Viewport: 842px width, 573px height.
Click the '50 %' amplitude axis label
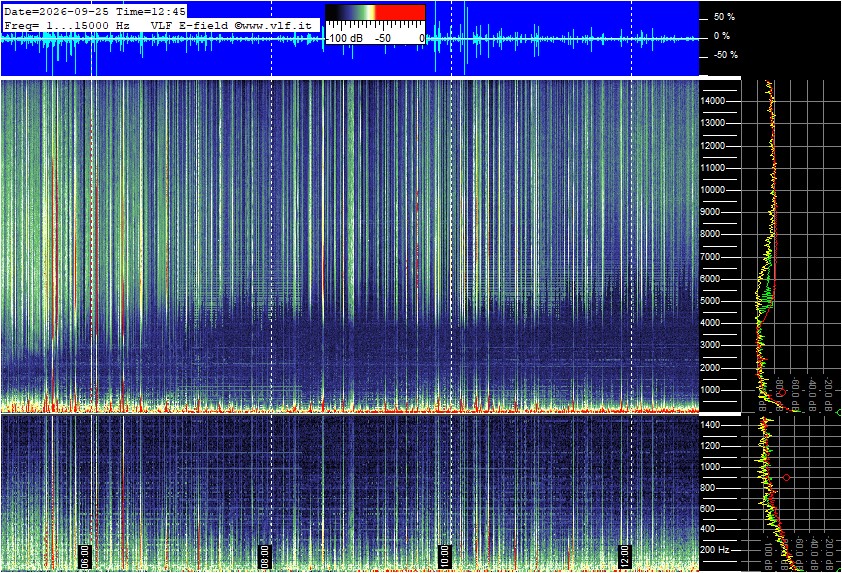(x=724, y=17)
